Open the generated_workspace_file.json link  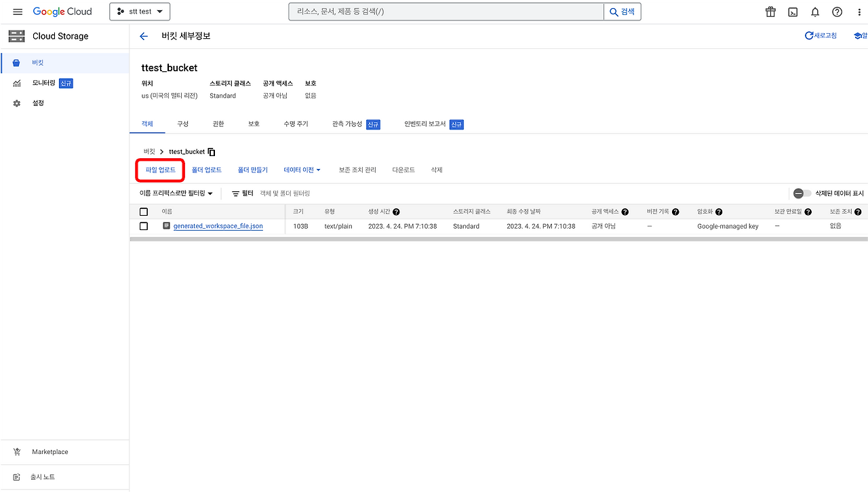click(x=218, y=226)
